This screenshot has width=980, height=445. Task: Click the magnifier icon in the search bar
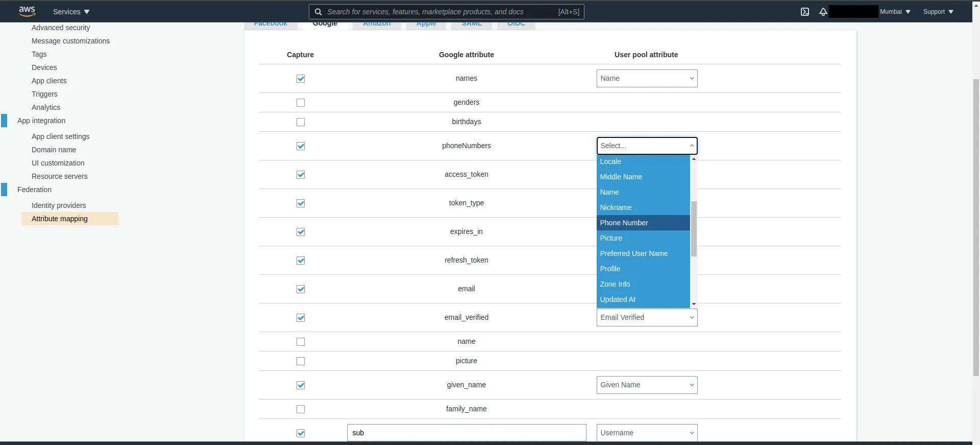[x=318, y=12]
